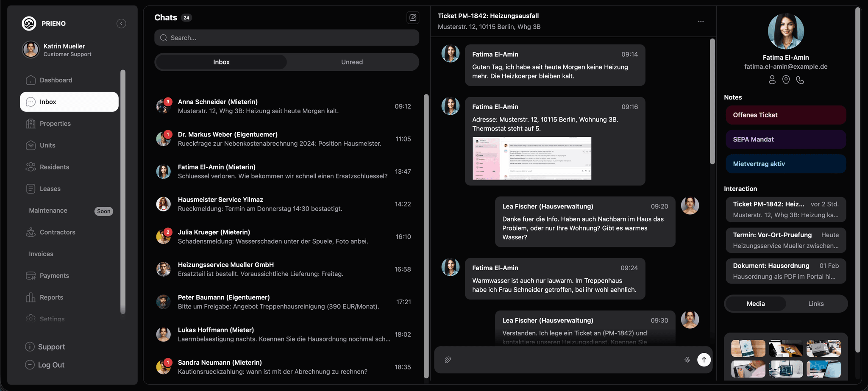Compose a new chat with the pencil icon
The image size is (868, 391).
(x=413, y=17)
